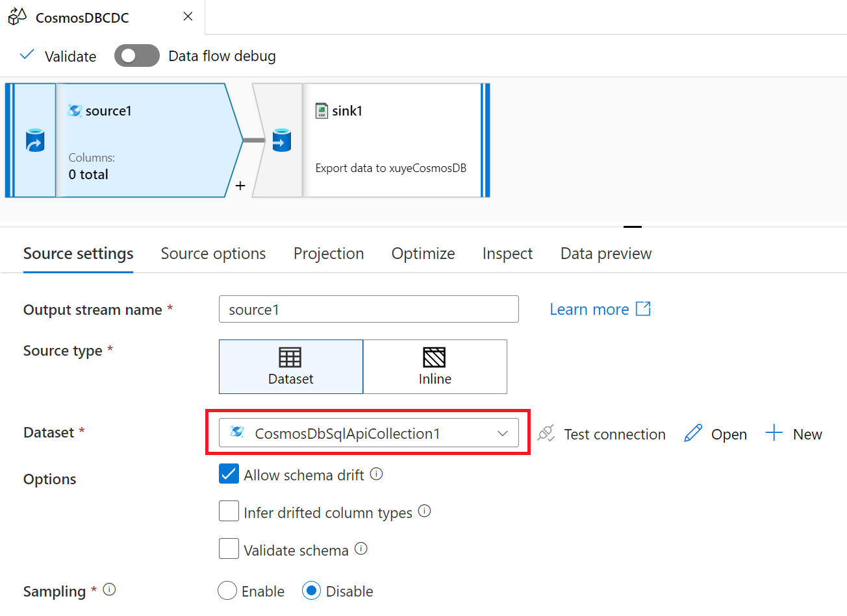Click the Open pencil icon

[x=693, y=434]
